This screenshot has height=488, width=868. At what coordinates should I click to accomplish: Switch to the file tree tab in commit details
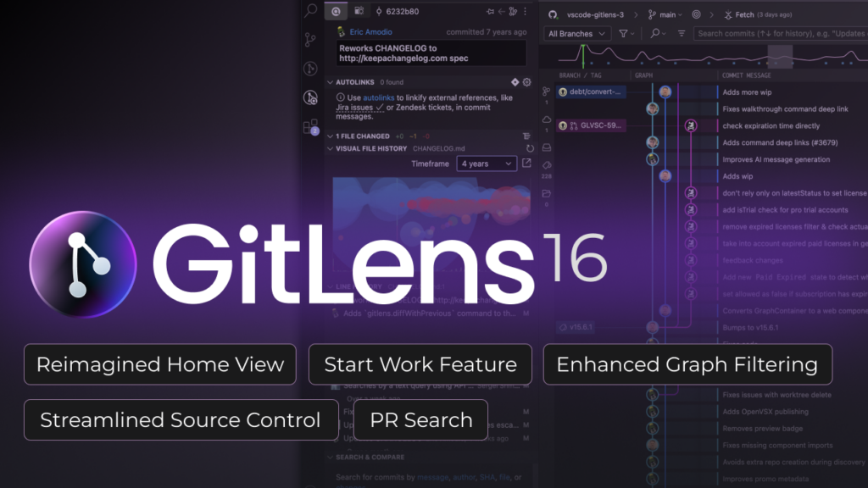tap(359, 12)
